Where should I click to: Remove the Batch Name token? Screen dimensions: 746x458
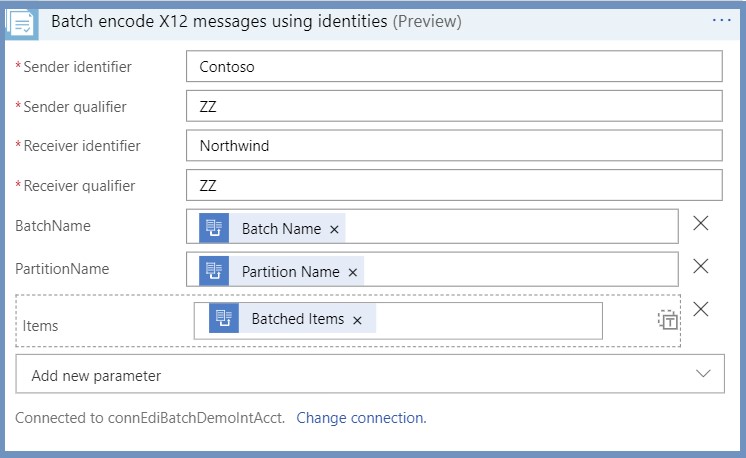coord(334,229)
